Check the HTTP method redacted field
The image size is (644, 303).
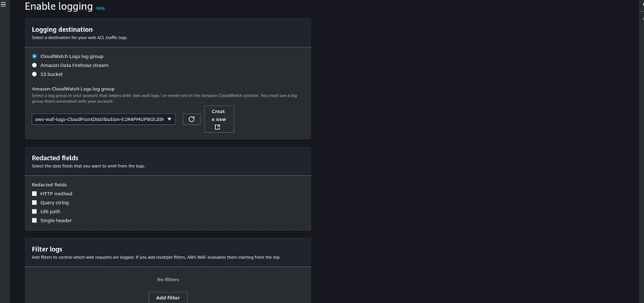(x=35, y=193)
